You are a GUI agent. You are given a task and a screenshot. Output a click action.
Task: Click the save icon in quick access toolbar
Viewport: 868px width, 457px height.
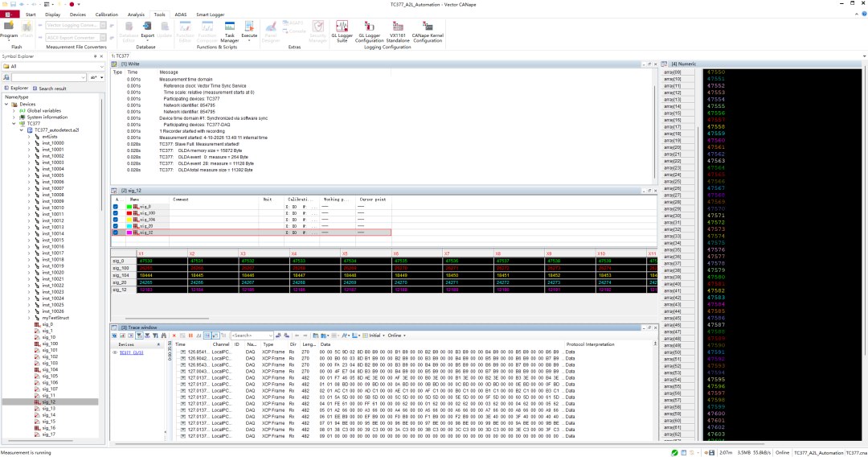pos(13,5)
